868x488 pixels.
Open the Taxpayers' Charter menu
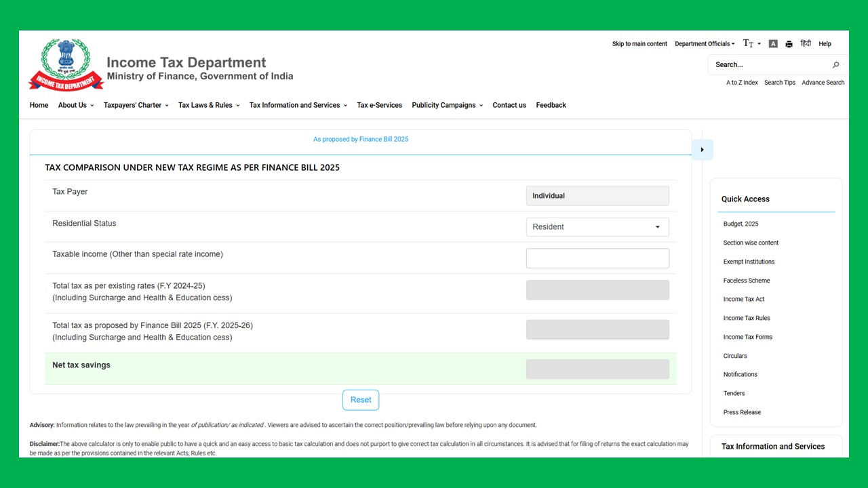tap(136, 105)
